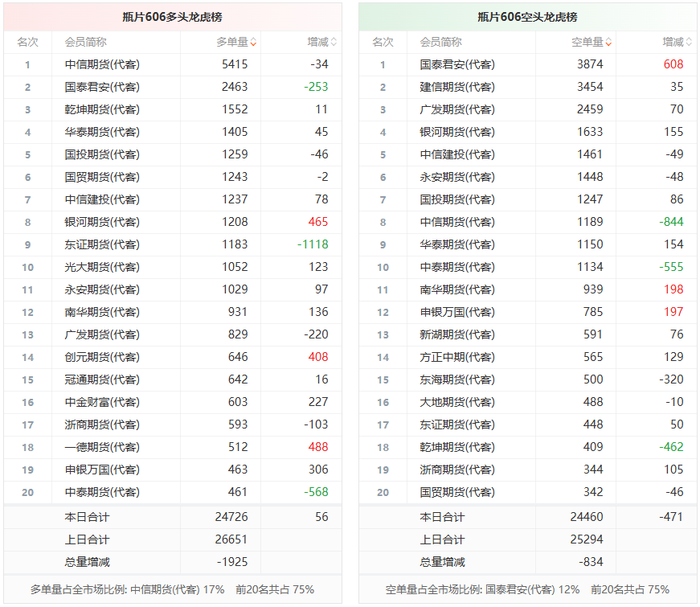This screenshot has height=607, width=700.
Task: Click 东海期货(代客) row name
Action: coord(457,379)
